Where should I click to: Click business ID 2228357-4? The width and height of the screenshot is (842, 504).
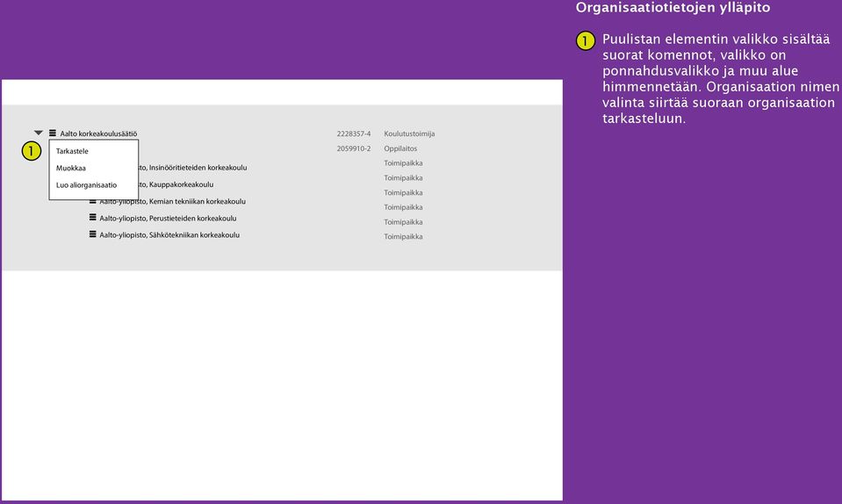[353, 133]
